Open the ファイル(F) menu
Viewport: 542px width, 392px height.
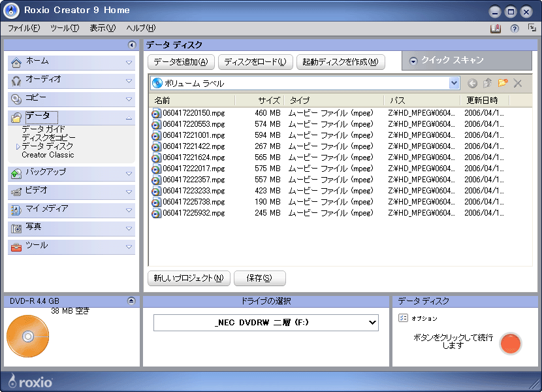click(24, 28)
